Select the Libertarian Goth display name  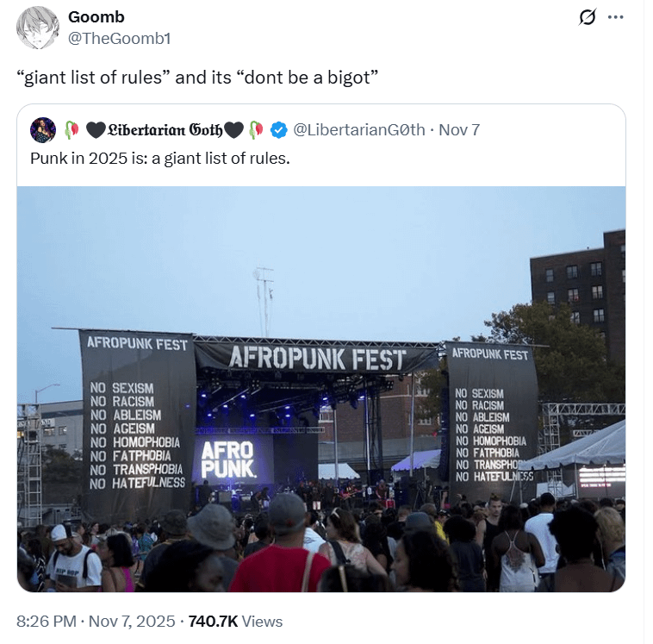pyautogui.click(x=165, y=130)
